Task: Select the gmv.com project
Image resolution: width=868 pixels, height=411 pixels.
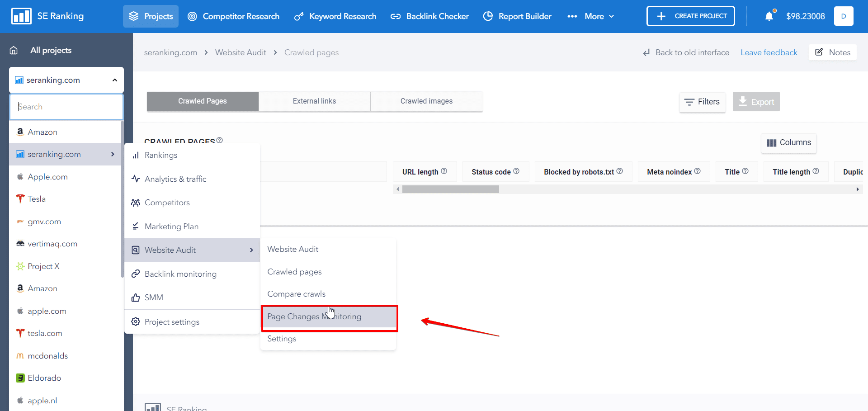Action: coord(65,222)
